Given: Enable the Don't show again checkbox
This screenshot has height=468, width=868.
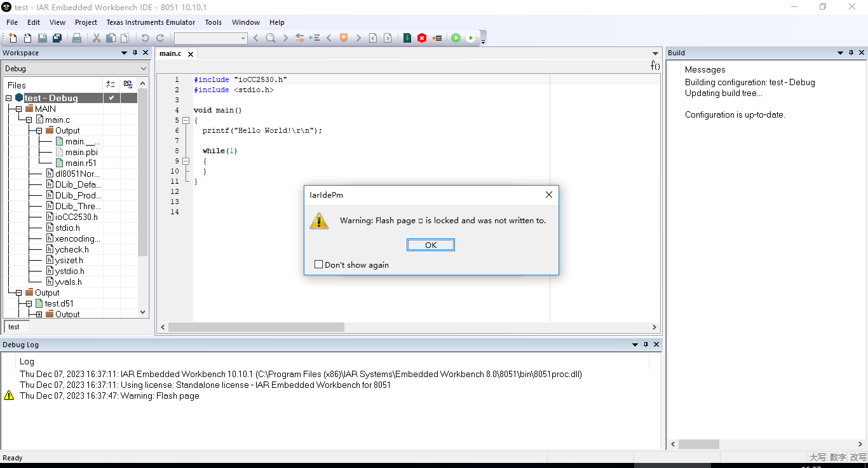Looking at the screenshot, I should coord(319,265).
